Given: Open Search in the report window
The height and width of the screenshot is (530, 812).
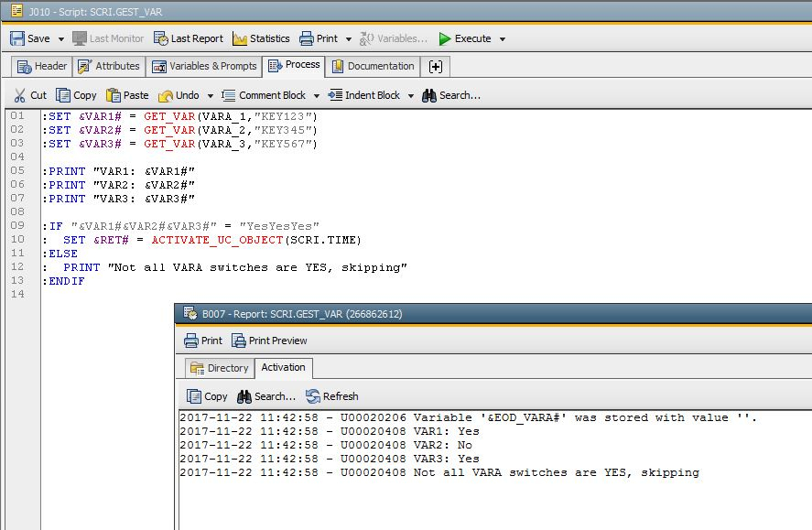Looking at the screenshot, I should [271, 395].
